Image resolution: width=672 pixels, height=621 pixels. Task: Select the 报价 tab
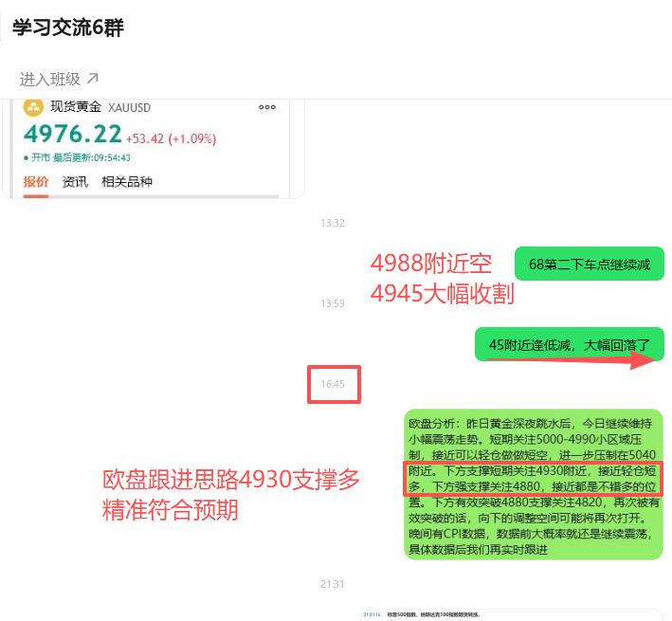tap(36, 182)
